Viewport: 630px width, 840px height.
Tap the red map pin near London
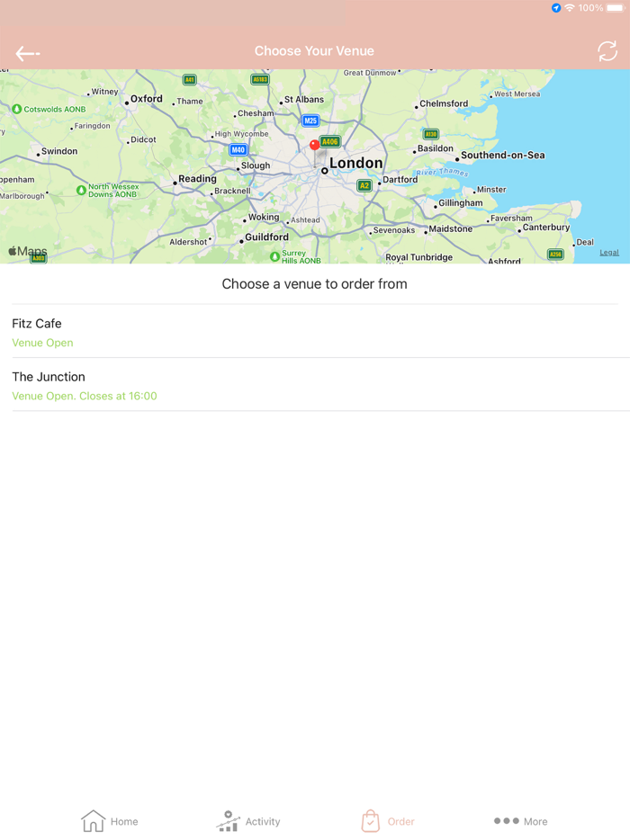coord(313,144)
